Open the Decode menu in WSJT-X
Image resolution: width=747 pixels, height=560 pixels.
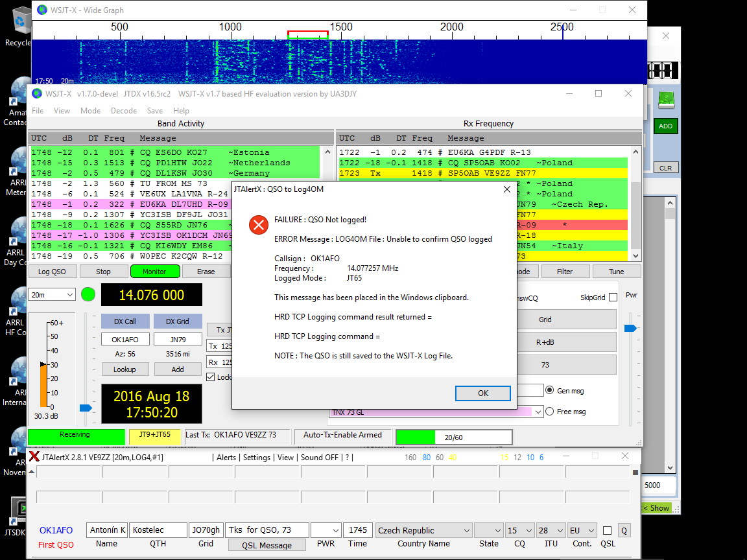click(x=124, y=110)
